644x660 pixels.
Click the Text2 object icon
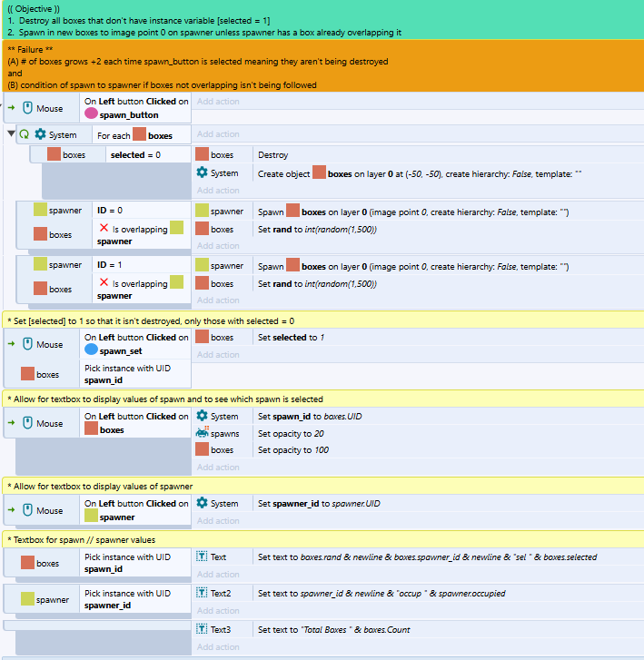coord(202,593)
